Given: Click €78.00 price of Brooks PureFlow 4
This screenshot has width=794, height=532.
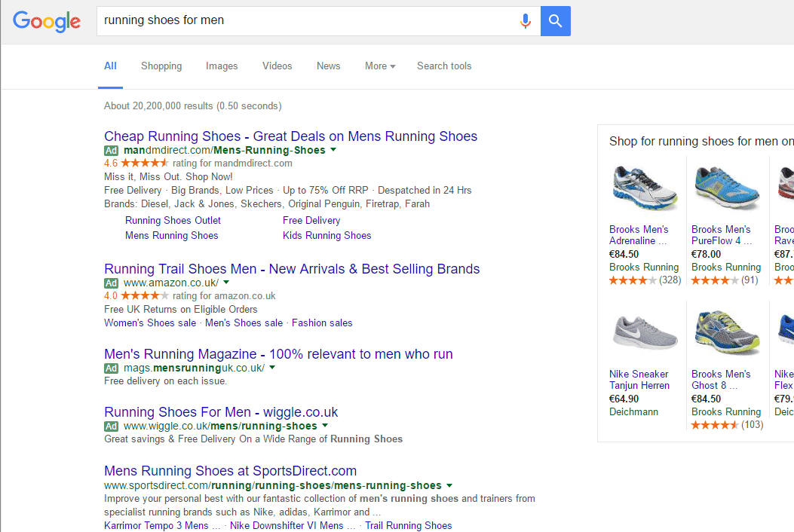Looking at the screenshot, I should (x=706, y=254).
